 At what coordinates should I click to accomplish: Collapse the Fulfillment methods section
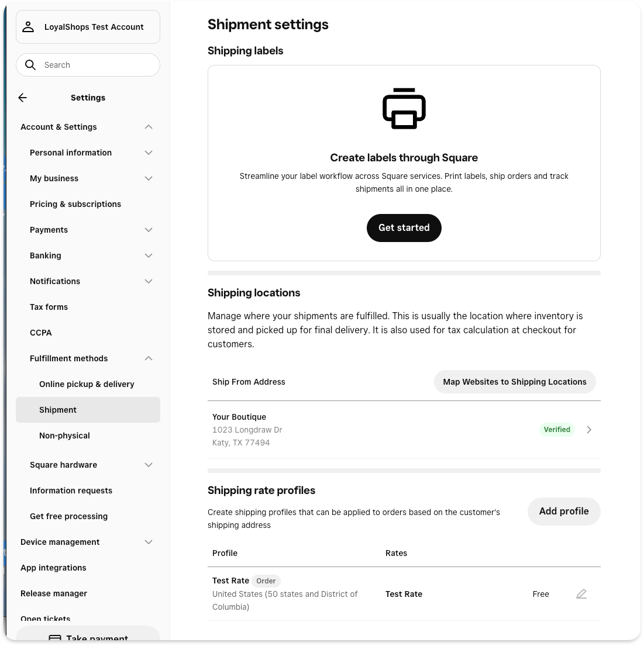click(x=149, y=358)
